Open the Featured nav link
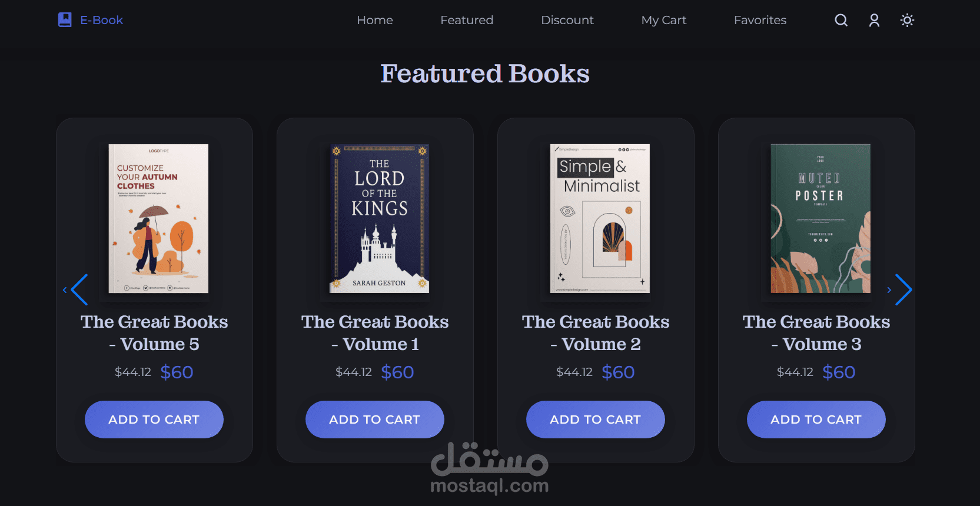This screenshot has height=506, width=980. (x=467, y=20)
